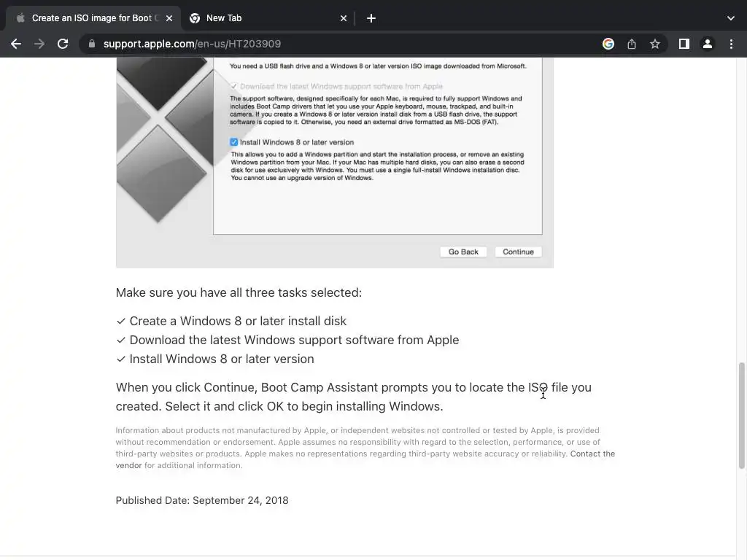Toggle Download latest Windows support software checkbox
This screenshot has width=747, height=560.
click(x=234, y=86)
